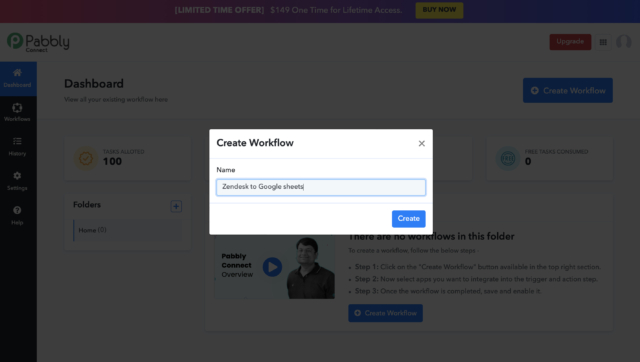Image resolution: width=640 pixels, height=362 pixels.
Task: Click the Pabbly Connect overview thumbnail
Action: pos(274,267)
